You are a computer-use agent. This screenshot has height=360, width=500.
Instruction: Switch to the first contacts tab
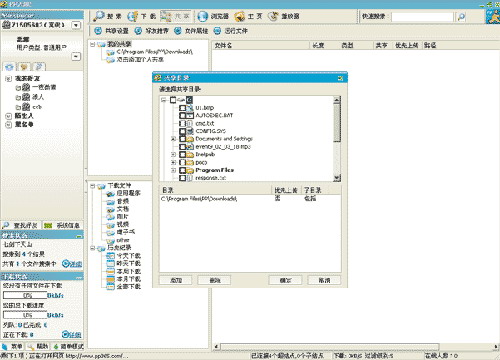click(9, 67)
